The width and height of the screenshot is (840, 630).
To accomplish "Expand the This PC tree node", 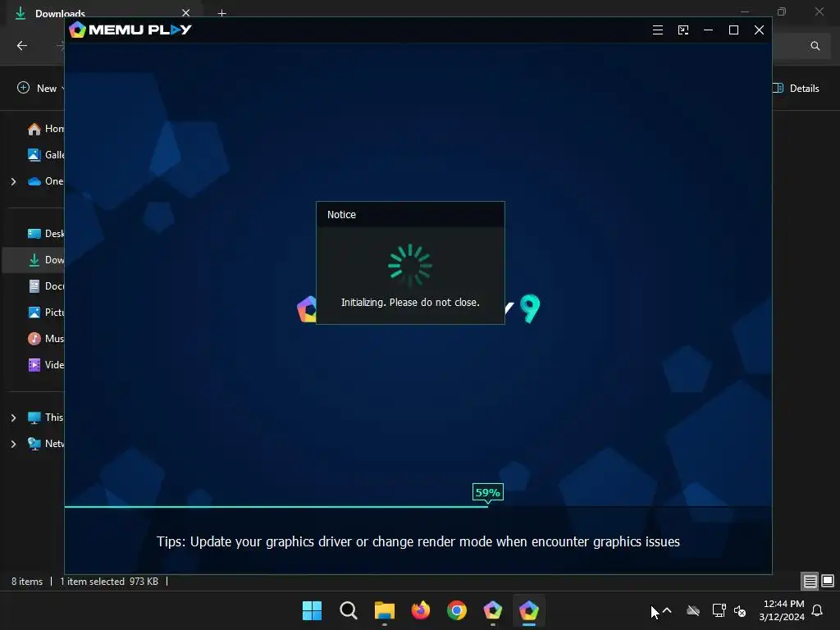I will click(13, 418).
